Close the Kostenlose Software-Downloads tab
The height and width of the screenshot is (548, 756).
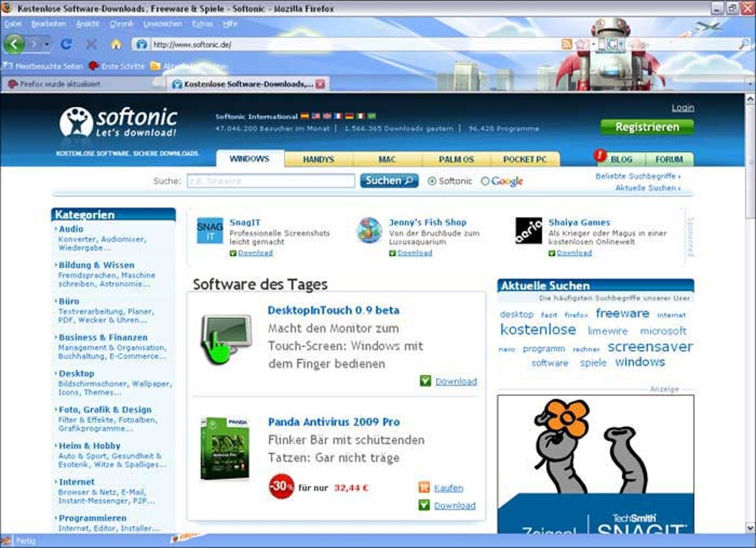320,84
